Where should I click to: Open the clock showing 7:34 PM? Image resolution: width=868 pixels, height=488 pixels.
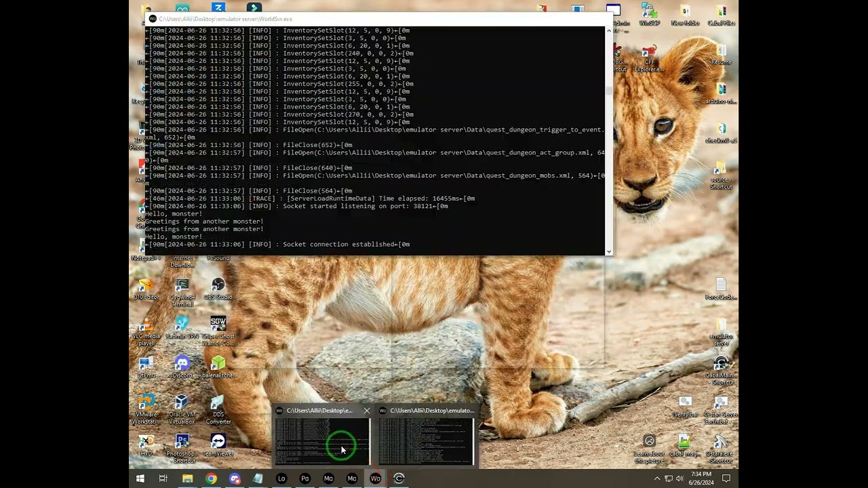pos(702,479)
